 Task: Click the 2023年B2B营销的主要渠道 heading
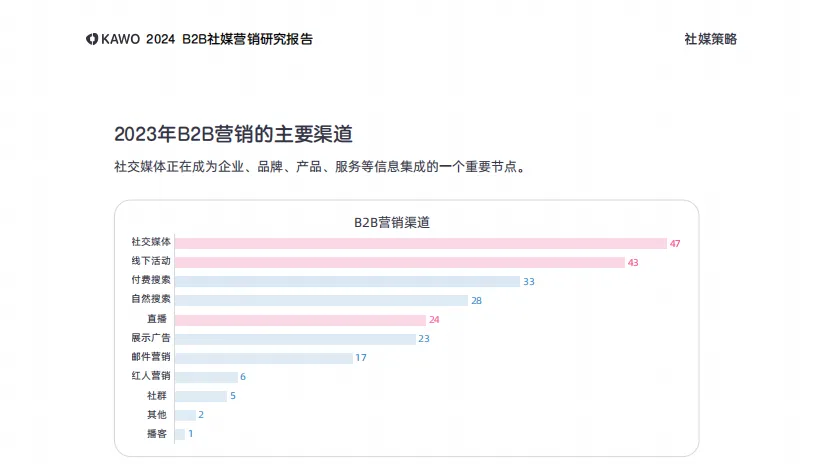[233, 134]
